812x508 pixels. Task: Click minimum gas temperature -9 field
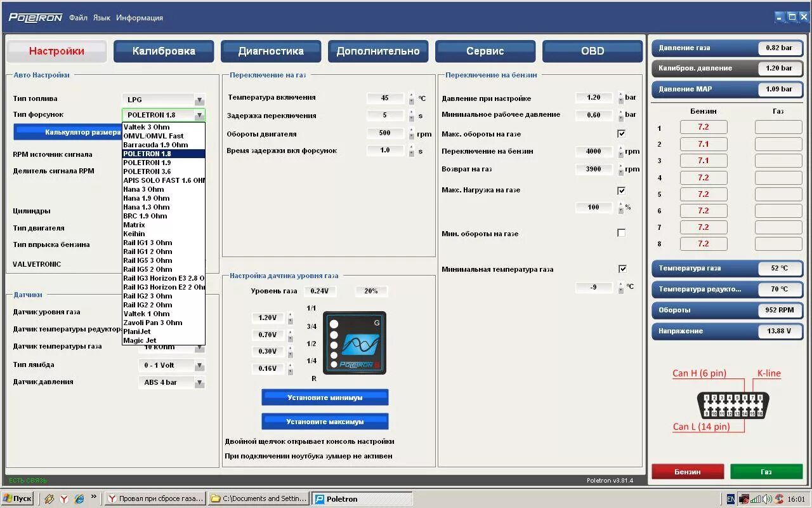coord(594,287)
